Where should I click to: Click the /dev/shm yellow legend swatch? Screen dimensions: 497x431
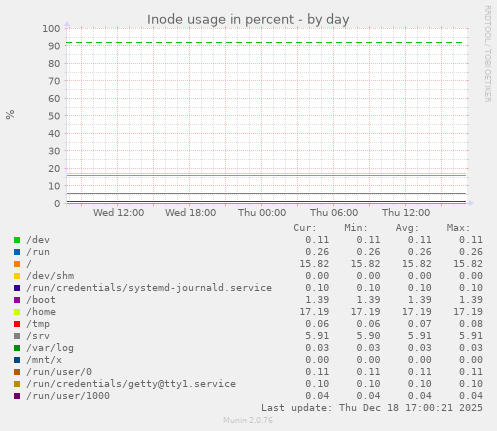tap(17, 276)
